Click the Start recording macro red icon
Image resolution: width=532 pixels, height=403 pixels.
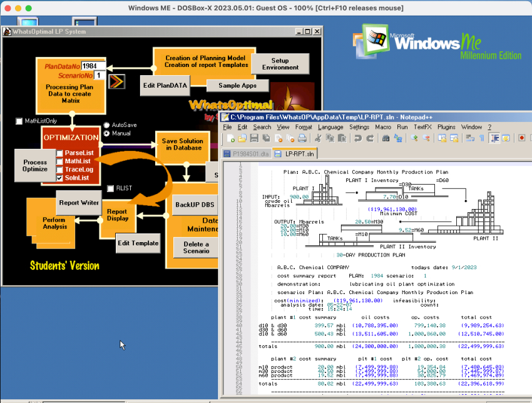click(522, 138)
